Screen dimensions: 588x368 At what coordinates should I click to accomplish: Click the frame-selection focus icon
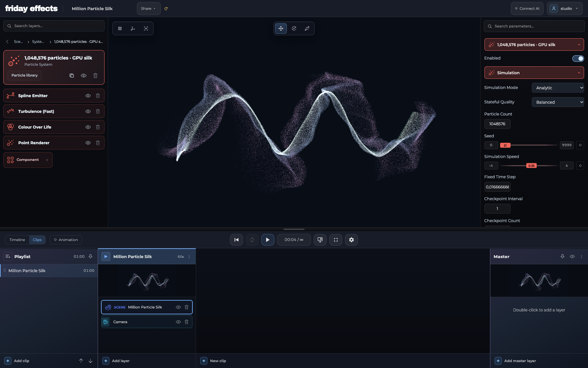[146, 28]
